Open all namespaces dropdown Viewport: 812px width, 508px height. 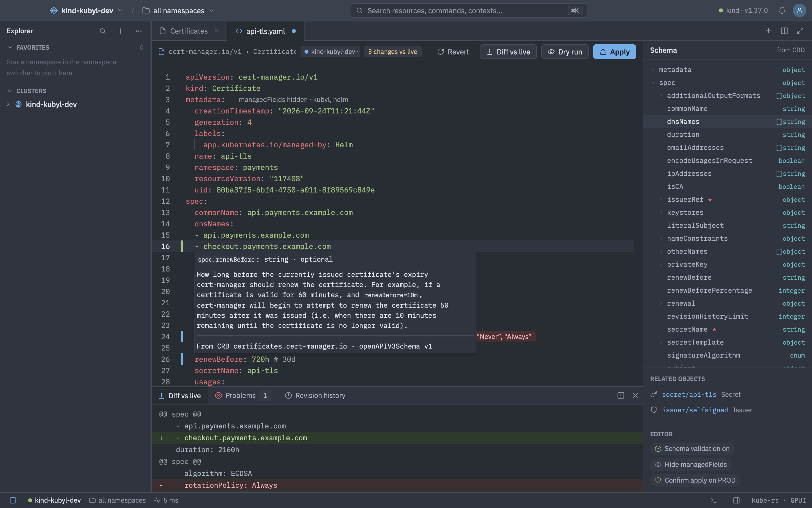[178, 10]
